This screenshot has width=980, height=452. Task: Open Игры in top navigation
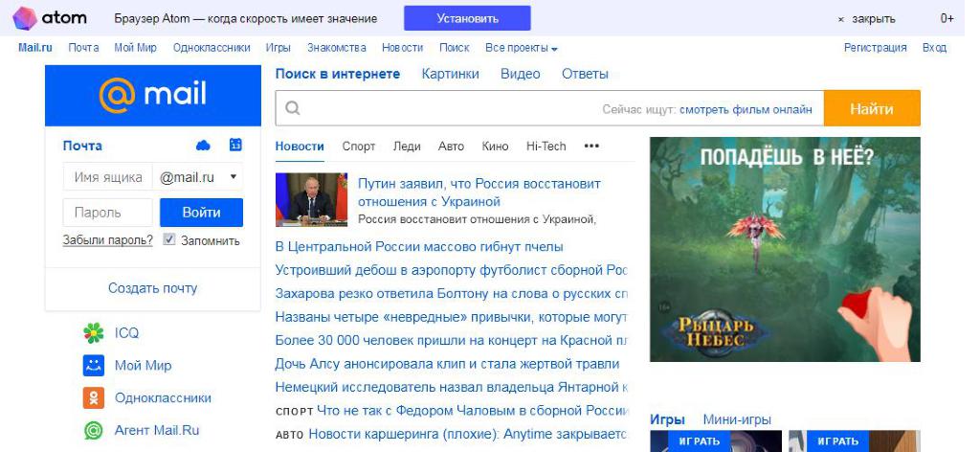click(x=278, y=48)
